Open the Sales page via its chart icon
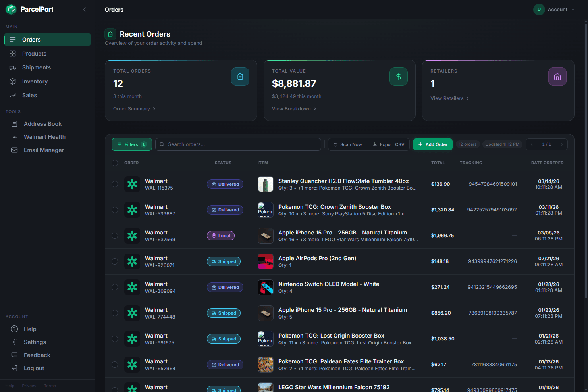 (13, 95)
